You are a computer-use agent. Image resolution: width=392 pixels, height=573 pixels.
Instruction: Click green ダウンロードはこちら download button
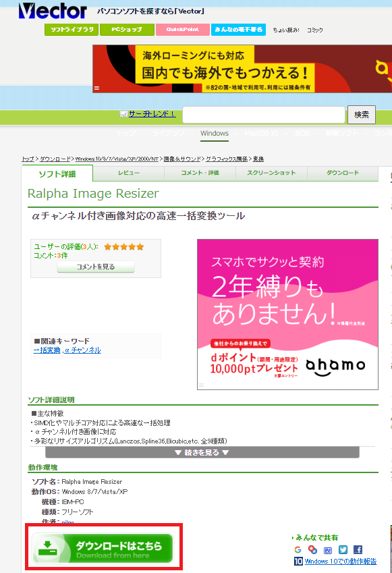(103, 548)
